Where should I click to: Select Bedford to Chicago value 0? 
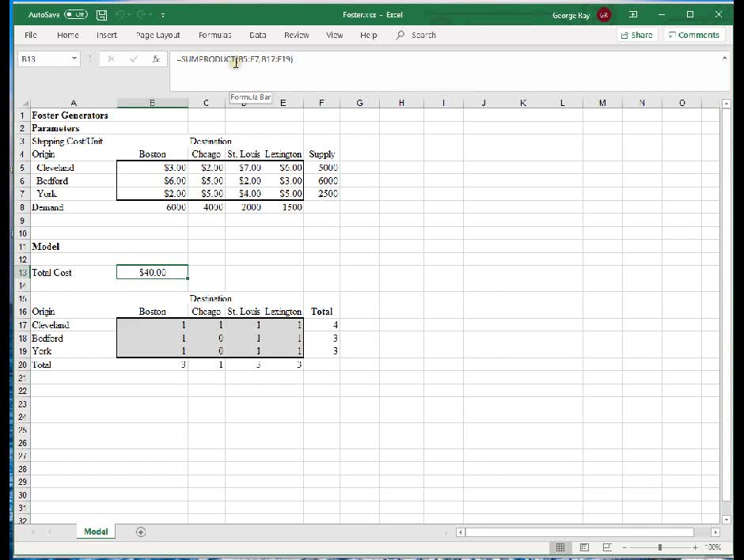207,338
